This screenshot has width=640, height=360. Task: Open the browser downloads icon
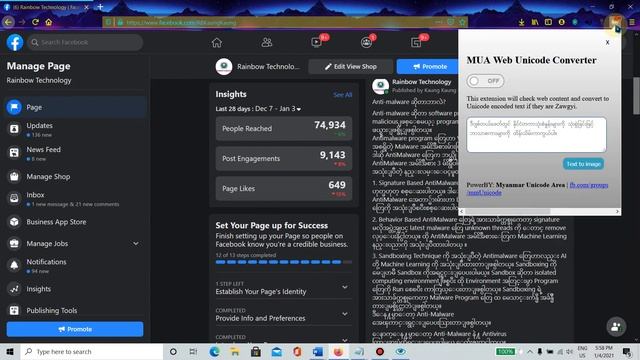click(521, 22)
